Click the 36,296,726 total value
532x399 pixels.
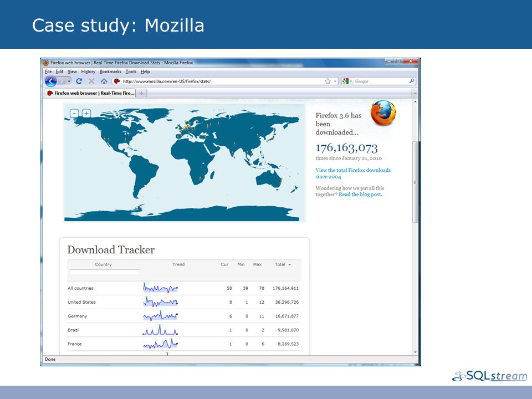coord(287,302)
